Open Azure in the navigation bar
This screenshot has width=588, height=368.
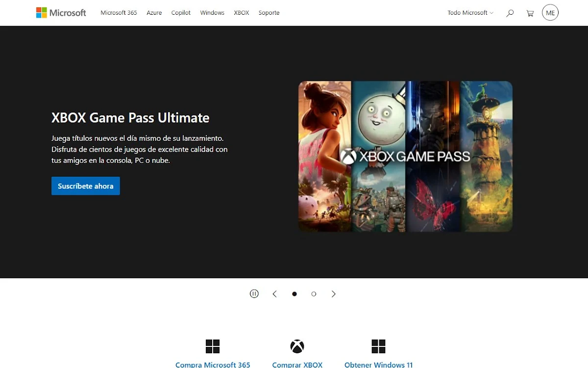pyautogui.click(x=154, y=13)
